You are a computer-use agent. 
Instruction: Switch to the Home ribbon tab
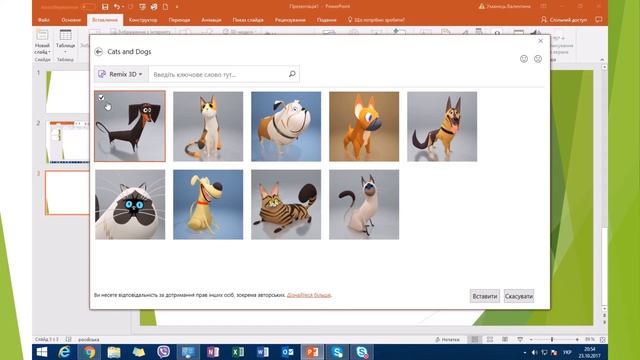click(x=71, y=20)
